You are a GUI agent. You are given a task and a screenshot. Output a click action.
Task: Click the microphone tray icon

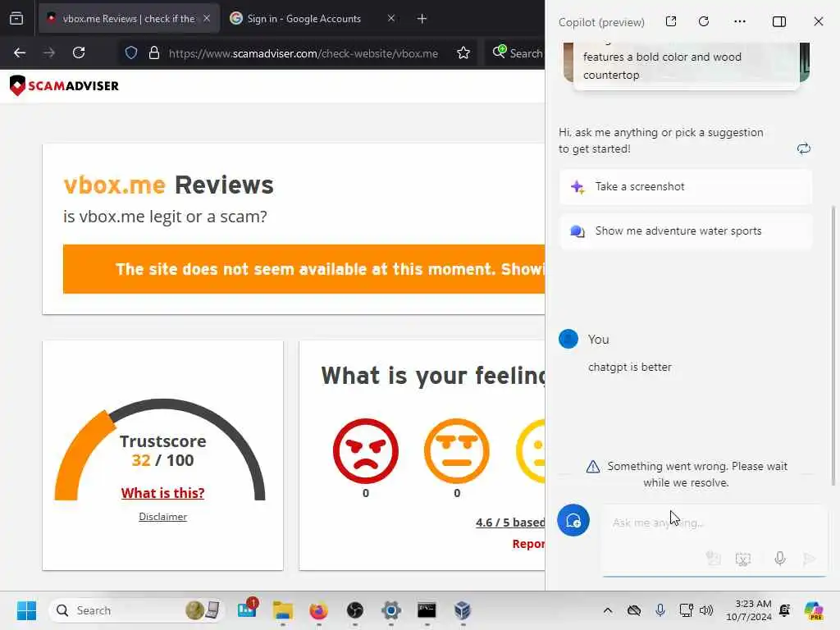pyautogui.click(x=660, y=610)
